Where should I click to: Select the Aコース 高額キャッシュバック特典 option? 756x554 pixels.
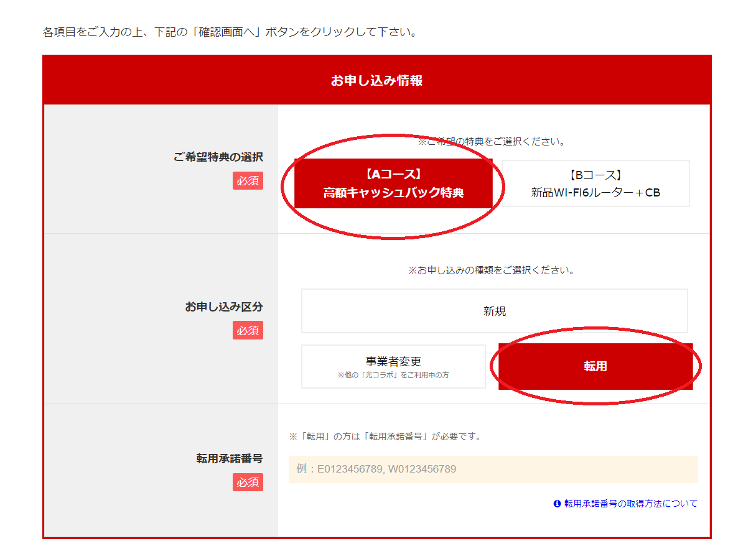(393, 183)
